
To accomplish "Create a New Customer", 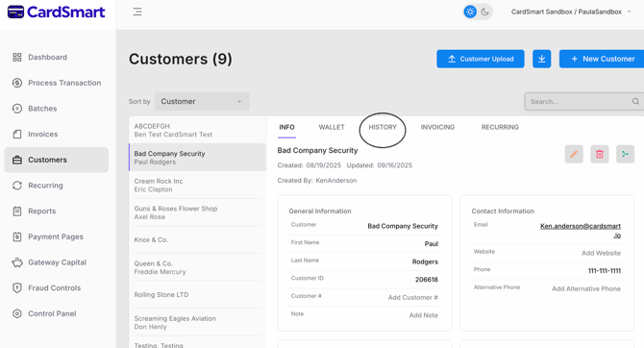I will 602,59.
